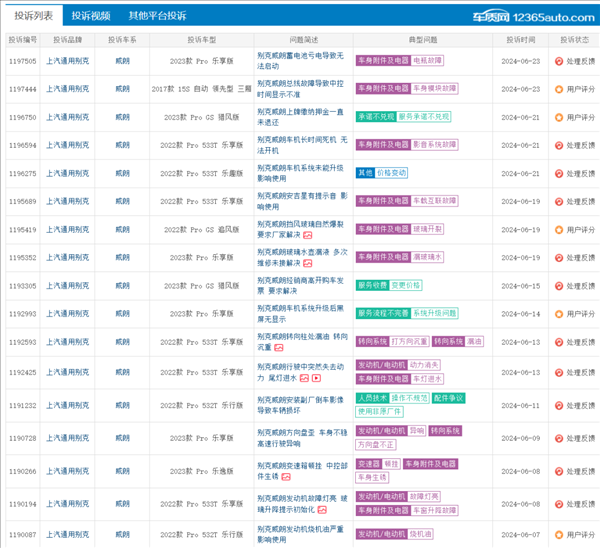
Task: Click the 处理反馈 status icon for complaint 1191232
Action: tap(558, 405)
